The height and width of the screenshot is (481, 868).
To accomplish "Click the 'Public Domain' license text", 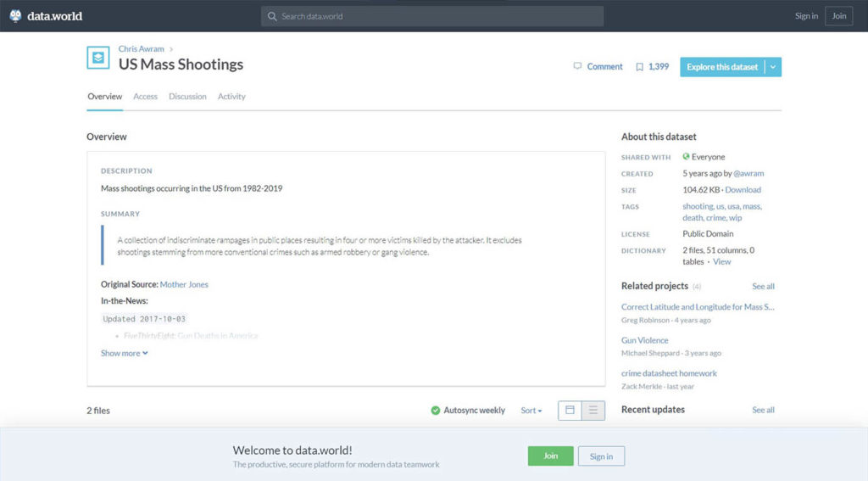I will point(708,234).
